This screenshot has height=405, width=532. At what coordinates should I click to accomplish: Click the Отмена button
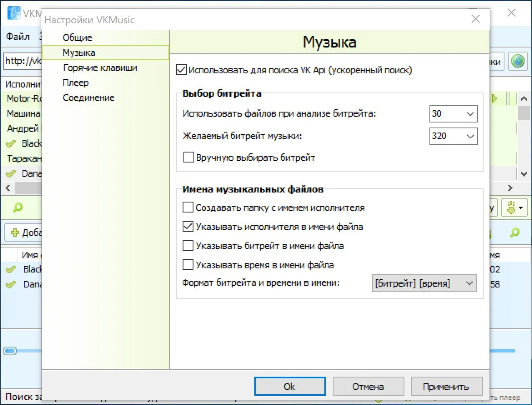[x=368, y=387]
